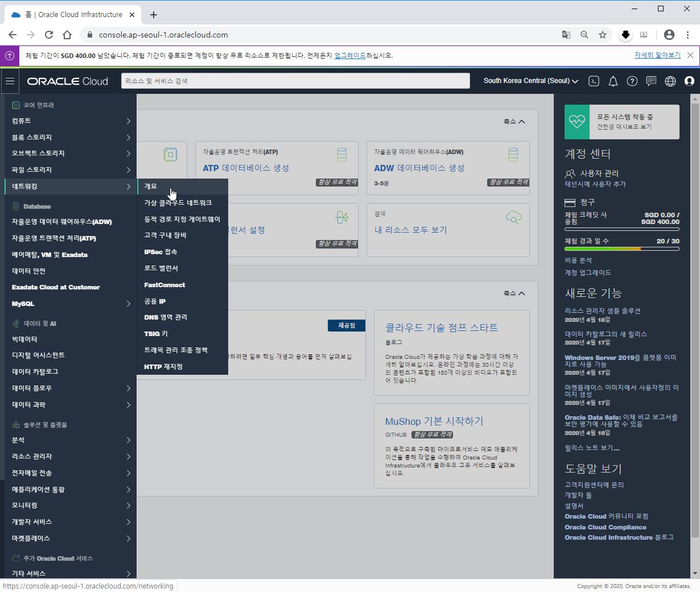Open the 업그레이드 link in banner

[x=350, y=56]
